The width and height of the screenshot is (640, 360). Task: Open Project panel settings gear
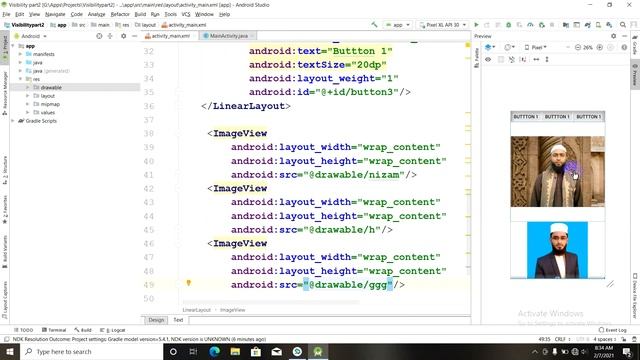pos(123,36)
